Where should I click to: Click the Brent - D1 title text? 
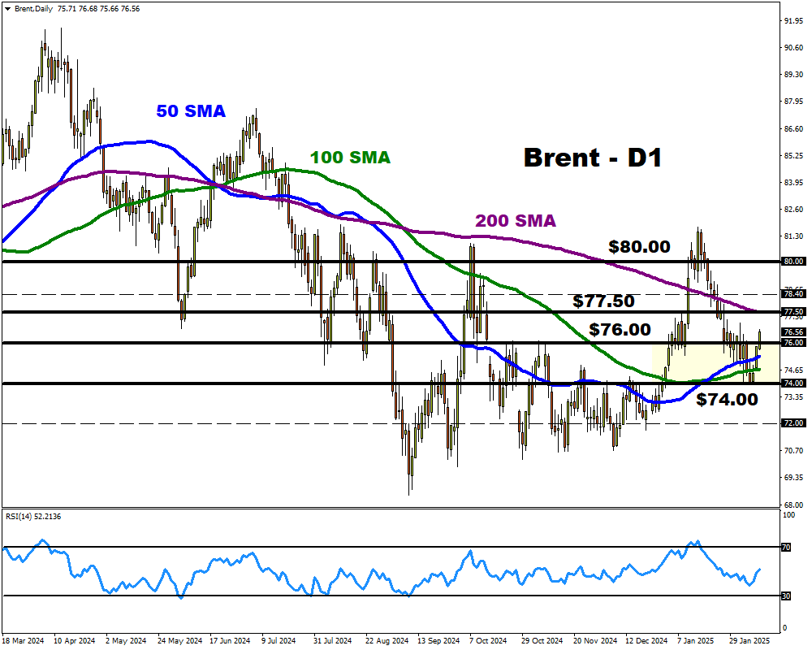592,157
